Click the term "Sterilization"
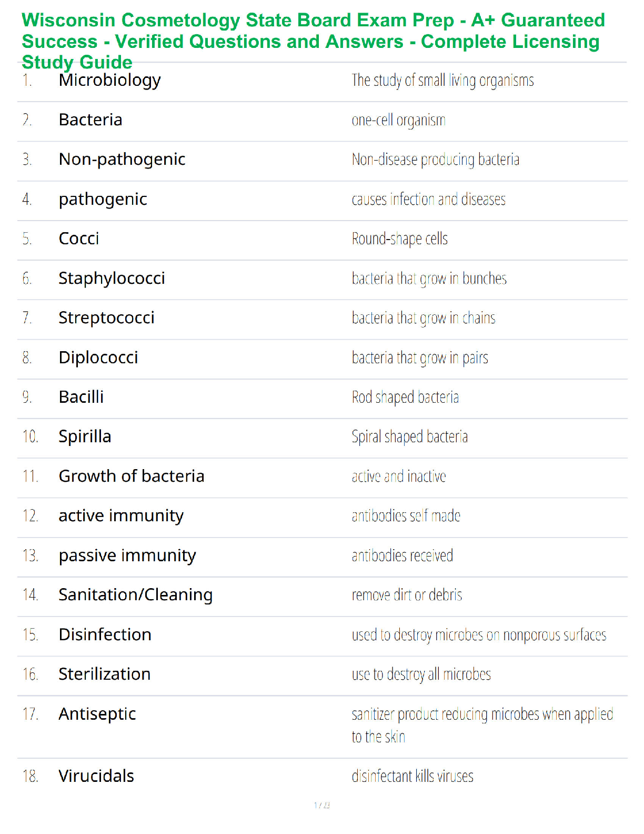Screen dimensions: 644x834 coord(105,674)
